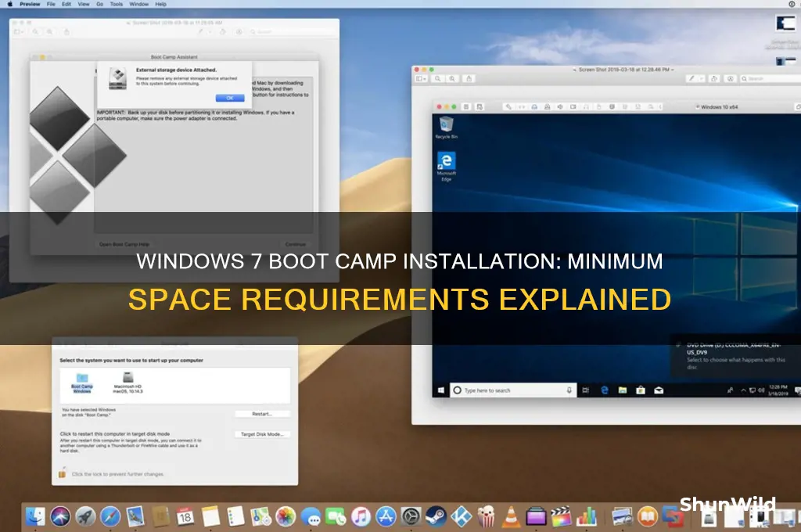
Task: Click zoom in in right Preview window
Action: pos(452,79)
